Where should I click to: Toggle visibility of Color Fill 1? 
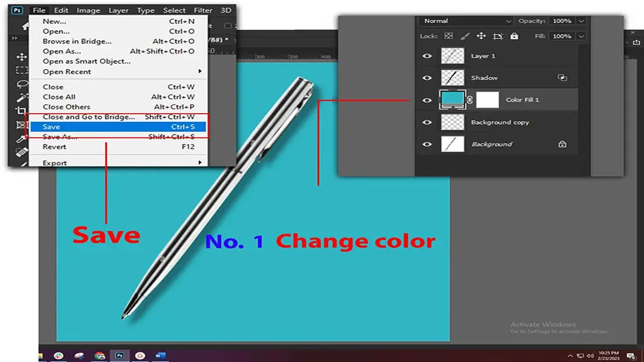pos(427,100)
